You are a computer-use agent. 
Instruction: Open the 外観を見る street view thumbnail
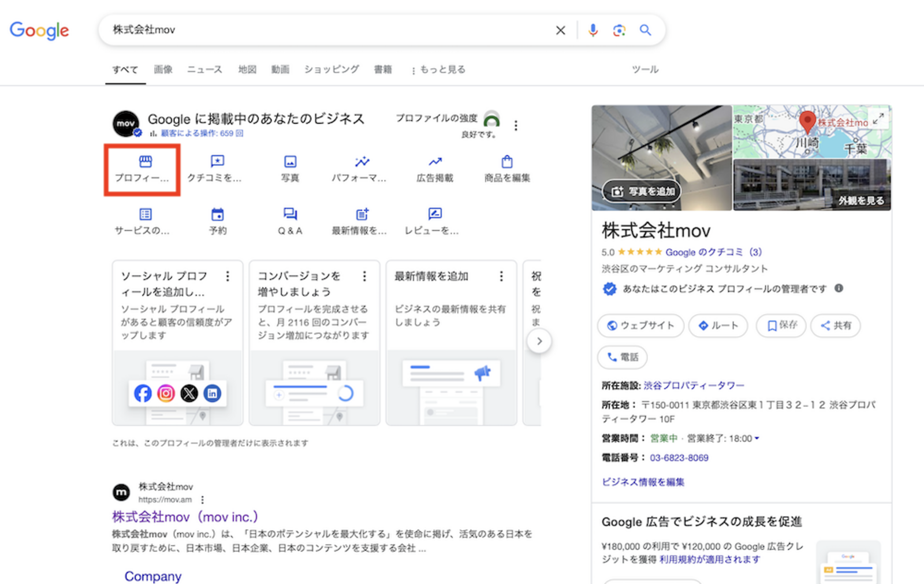point(812,185)
